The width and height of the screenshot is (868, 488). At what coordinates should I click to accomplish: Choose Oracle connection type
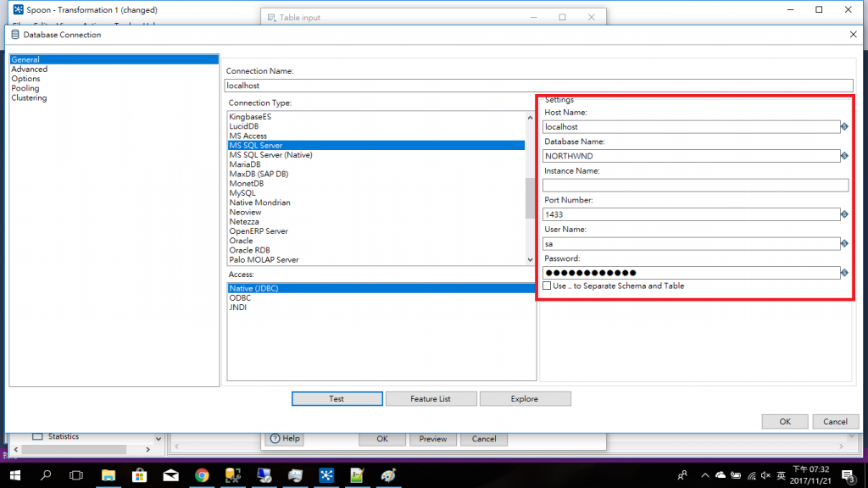241,241
